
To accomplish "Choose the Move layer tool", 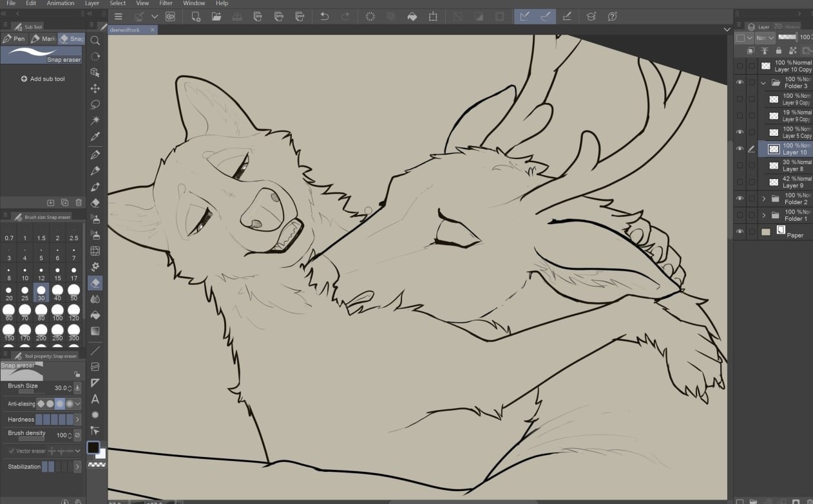I will pyautogui.click(x=95, y=88).
